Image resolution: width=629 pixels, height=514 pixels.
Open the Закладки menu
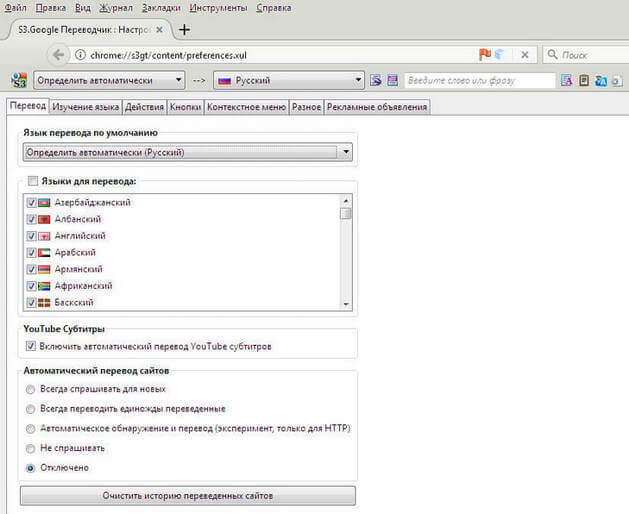161,8
